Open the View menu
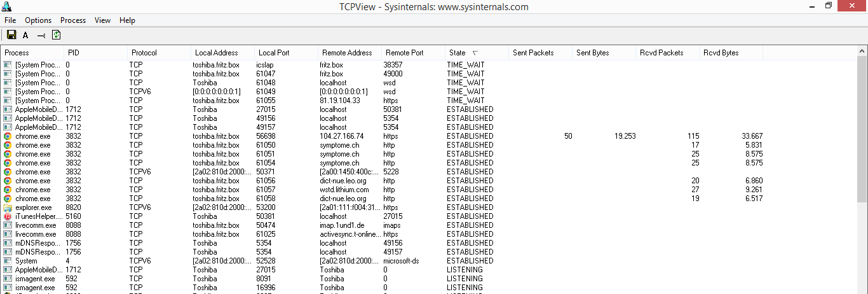This screenshot has width=868, height=294. (x=102, y=20)
